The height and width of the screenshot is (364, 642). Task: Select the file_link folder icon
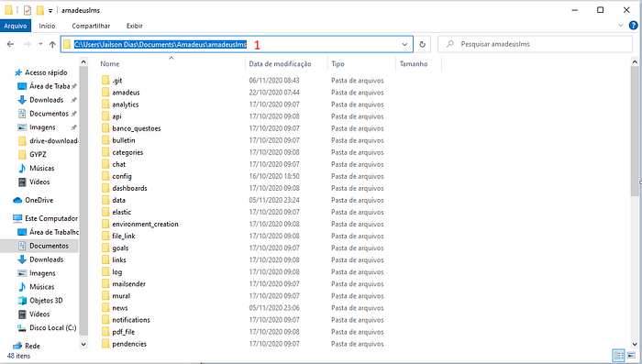coord(105,236)
